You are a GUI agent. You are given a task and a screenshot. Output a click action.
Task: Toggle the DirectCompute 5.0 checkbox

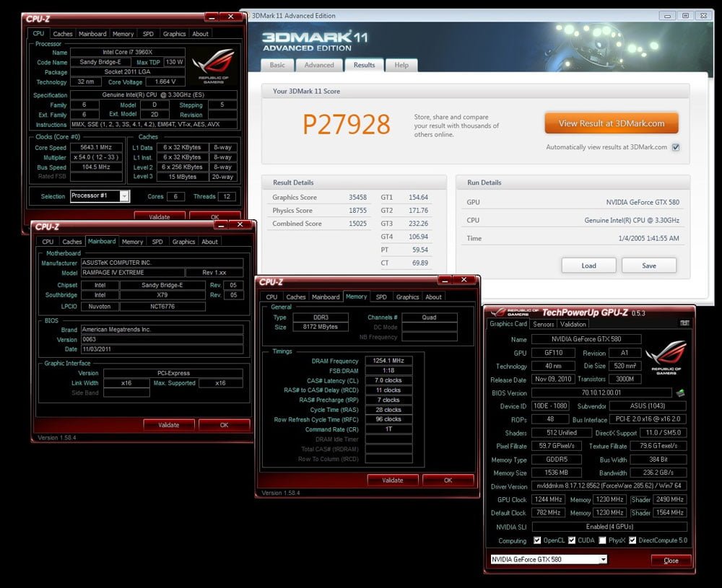[x=632, y=540]
